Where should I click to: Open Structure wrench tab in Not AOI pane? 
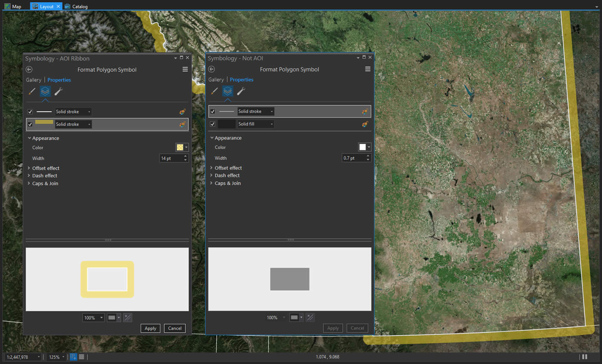pyautogui.click(x=241, y=91)
